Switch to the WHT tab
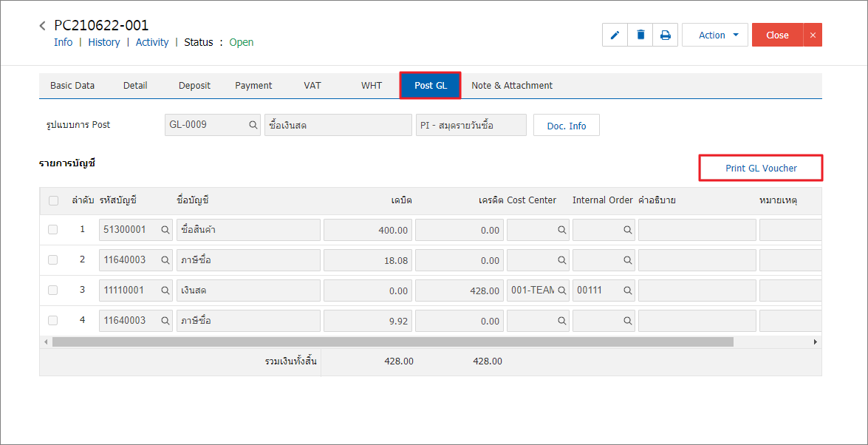Viewport: 868px width, 445px height. click(372, 85)
